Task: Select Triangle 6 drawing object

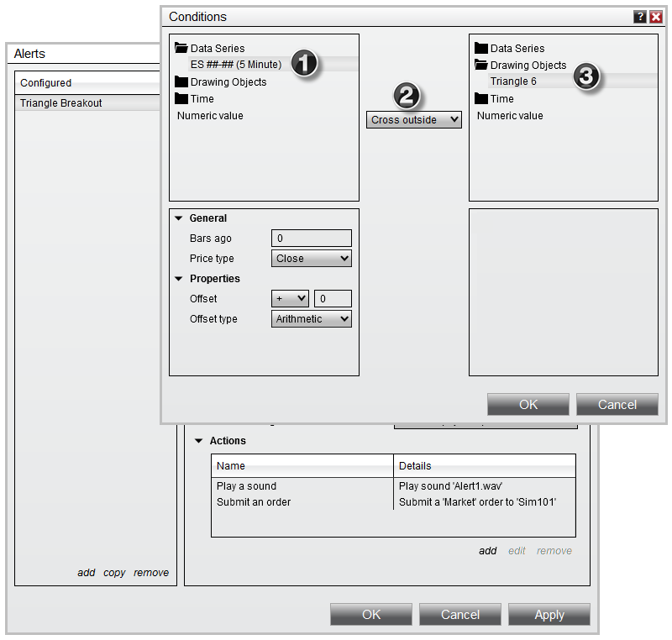Action: (513, 81)
